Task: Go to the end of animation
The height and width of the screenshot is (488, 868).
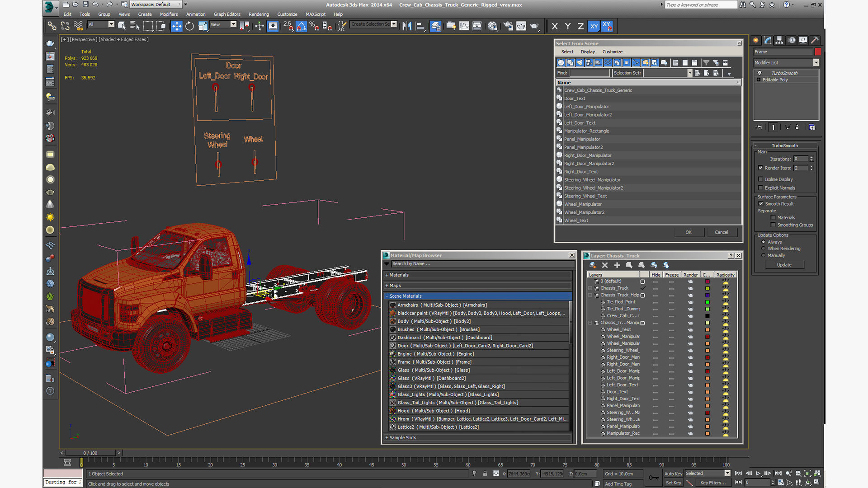Action: coord(778,474)
